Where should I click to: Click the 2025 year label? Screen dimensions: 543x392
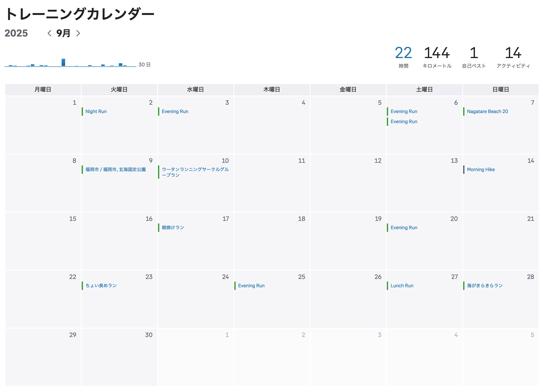pos(16,33)
